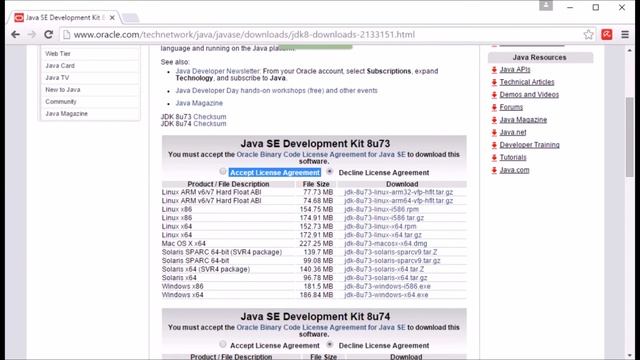Open Java Developer Newsletter link

point(218,71)
